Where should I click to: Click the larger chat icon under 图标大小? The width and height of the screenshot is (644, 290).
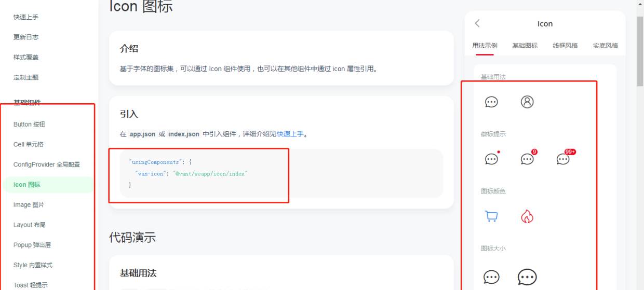527,278
